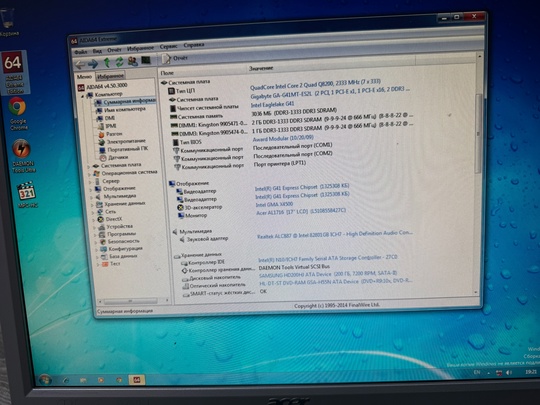This screenshot has width=540, height=405.
Task: Click QuadCore Intel Core 2 Quad Q8200 link
Action: (315, 84)
